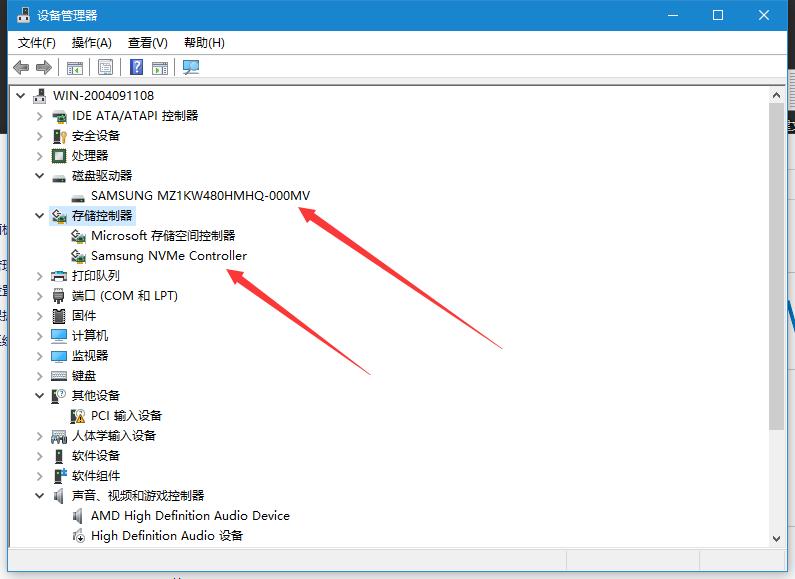Collapse the WIN-2004091108 root node
This screenshot has width=795, height=579.
[20, 95]
